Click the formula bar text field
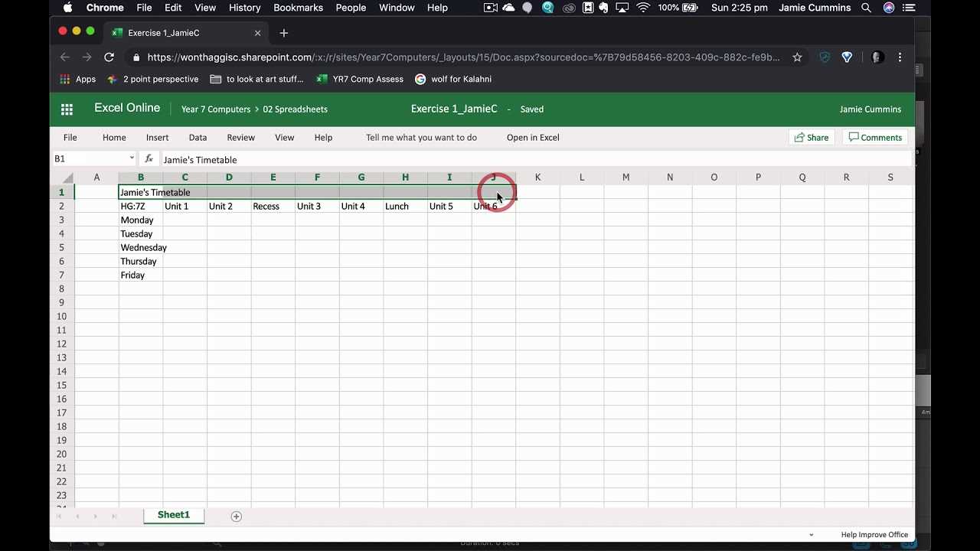 click(x=536, y=159)
